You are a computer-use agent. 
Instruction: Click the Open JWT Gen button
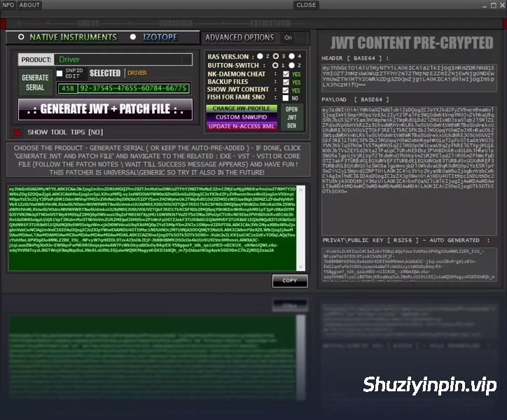[291, 118]
